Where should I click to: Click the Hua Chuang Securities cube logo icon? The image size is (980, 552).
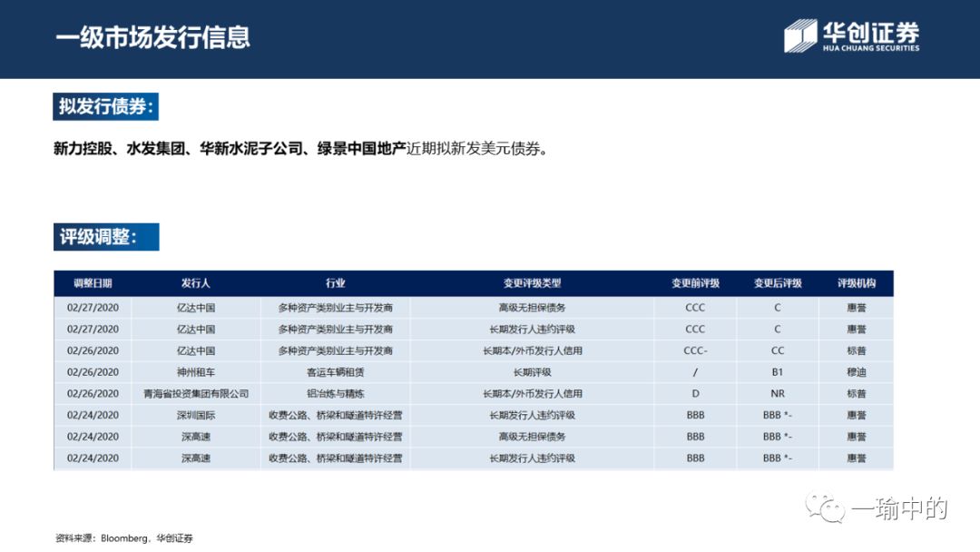[x=800, y=35]
